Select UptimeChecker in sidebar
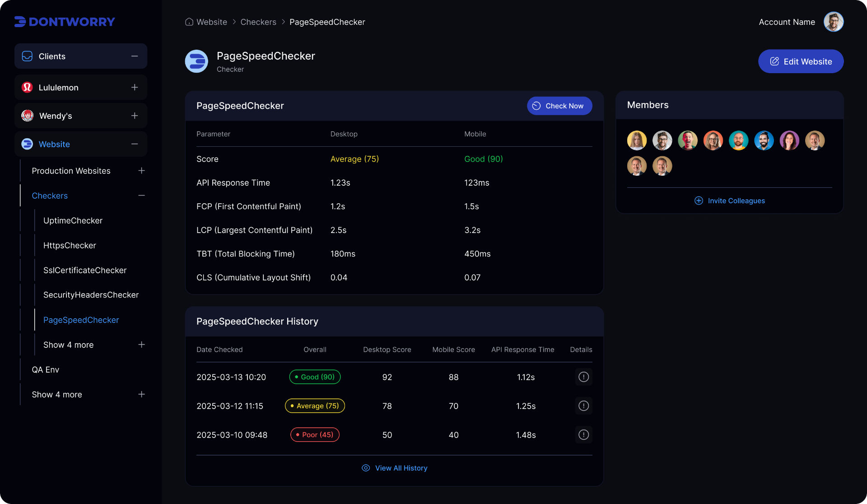The height and width of the screenshot is (504, 867). 73,220
